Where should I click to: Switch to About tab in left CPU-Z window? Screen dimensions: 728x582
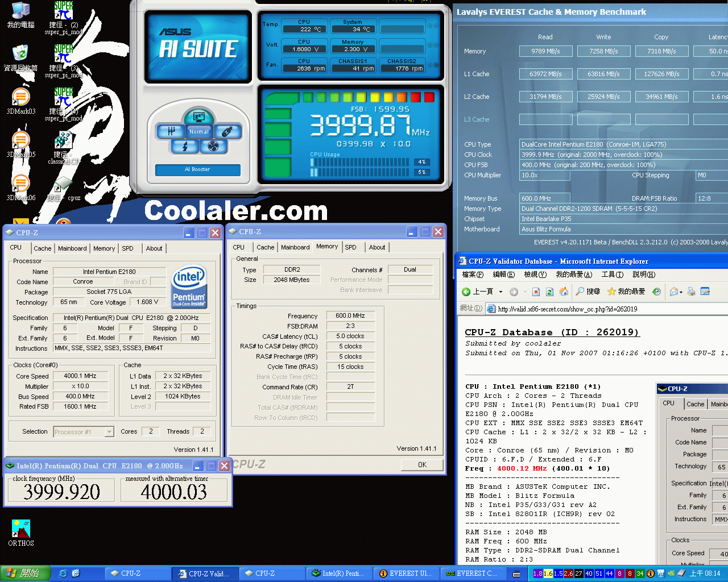(154, 248)
